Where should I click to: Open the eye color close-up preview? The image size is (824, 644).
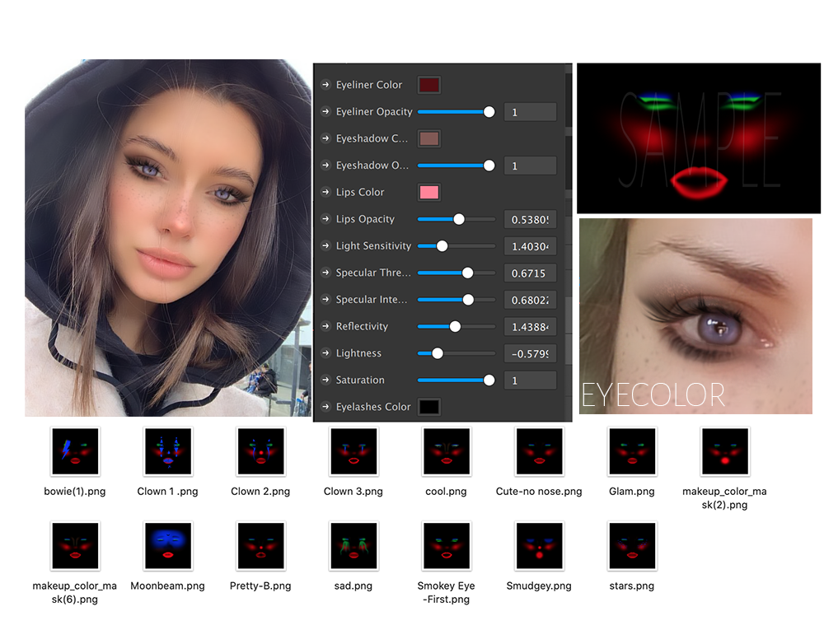tap(695, 316)
